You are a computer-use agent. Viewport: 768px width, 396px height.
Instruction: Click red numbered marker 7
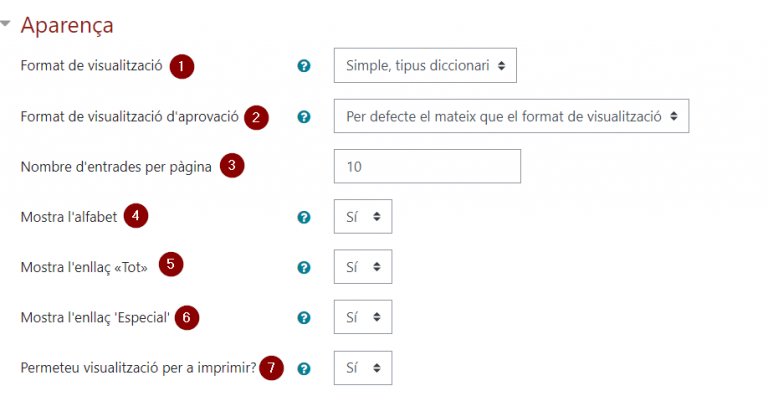pyautogui.click(x=271, y=368)
